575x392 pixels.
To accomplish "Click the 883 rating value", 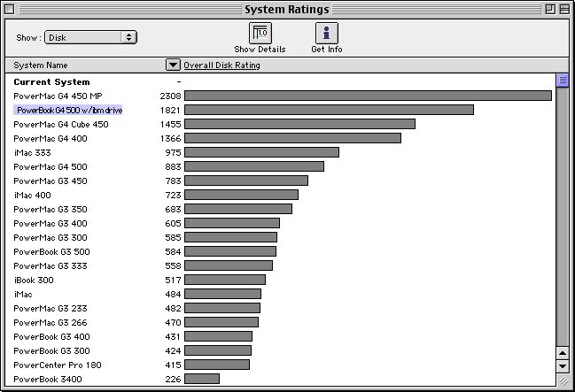I will (x=173, y=166).
